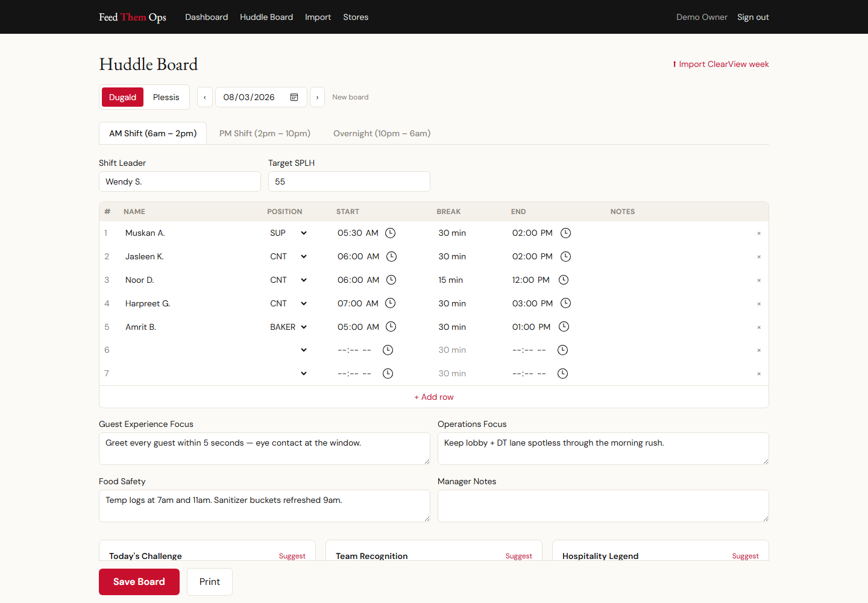The width and height of the screenshot is (868, 603).
Task: Select the AM Shift (6am – 2pm) tab
Action: click(153, 133)
